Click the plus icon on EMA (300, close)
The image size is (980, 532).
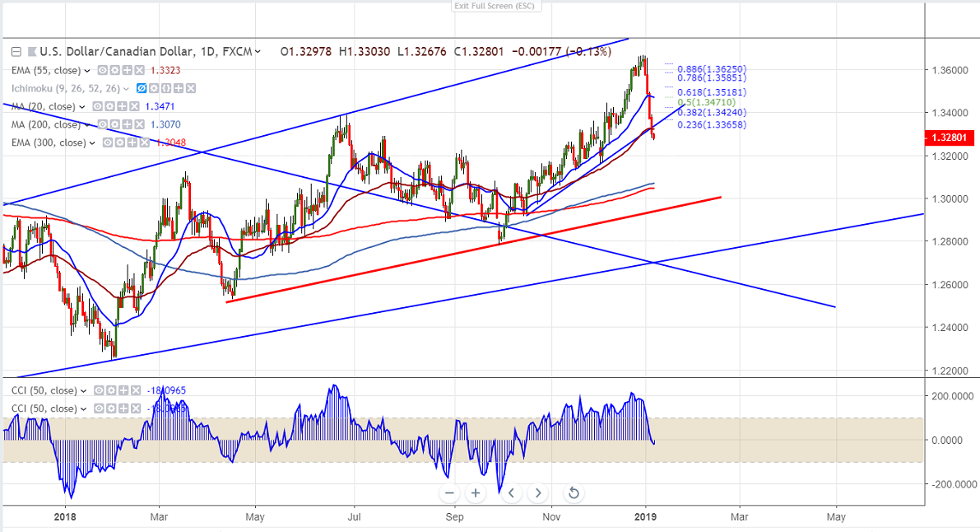(132, 142)
